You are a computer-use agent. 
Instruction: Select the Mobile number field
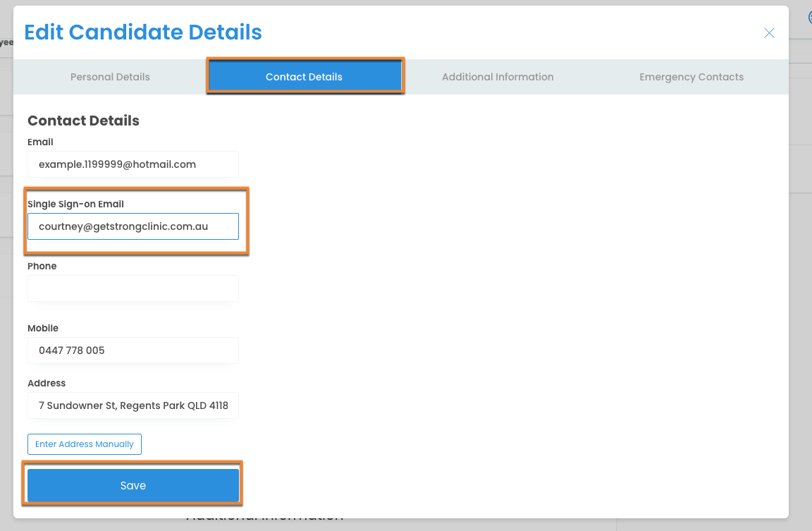coord(133,350)
